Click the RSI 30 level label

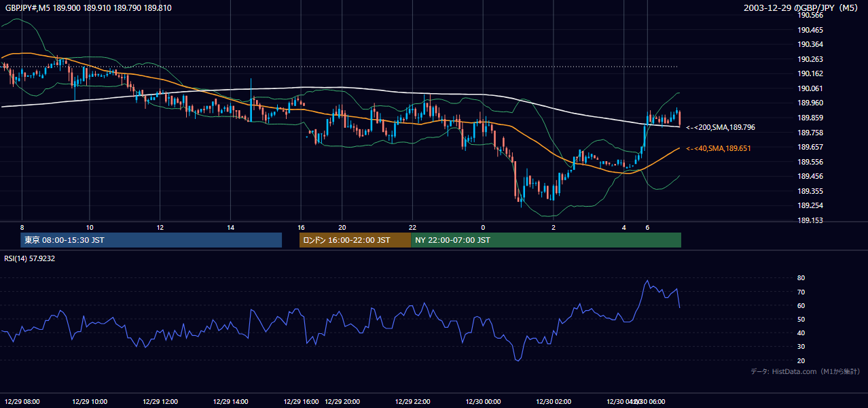(801, 347)
